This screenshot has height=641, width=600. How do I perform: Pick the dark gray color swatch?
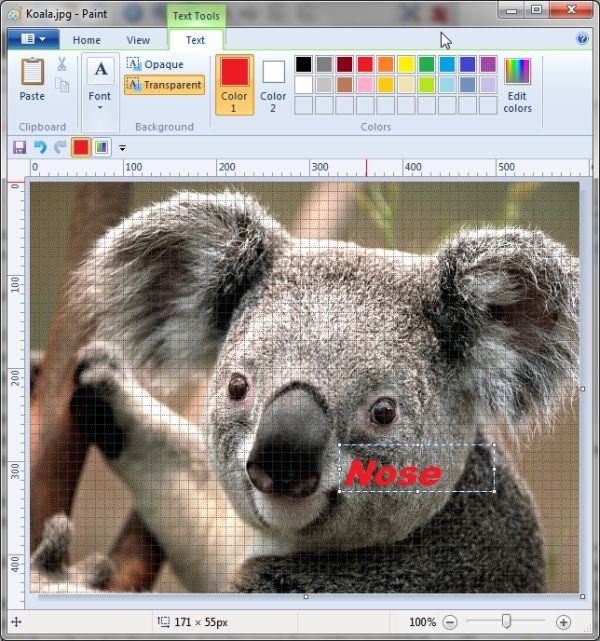[324, 65]
